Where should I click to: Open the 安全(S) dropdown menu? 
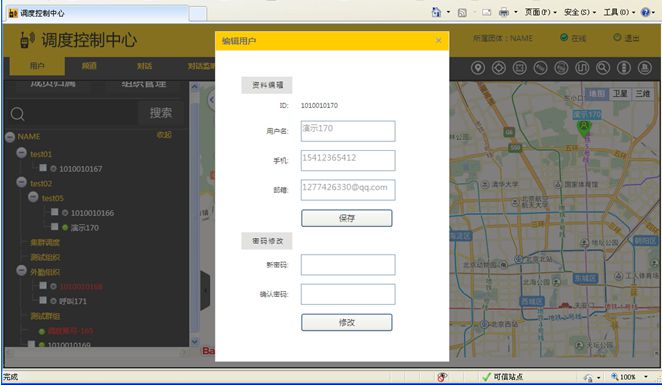point(580,12)
